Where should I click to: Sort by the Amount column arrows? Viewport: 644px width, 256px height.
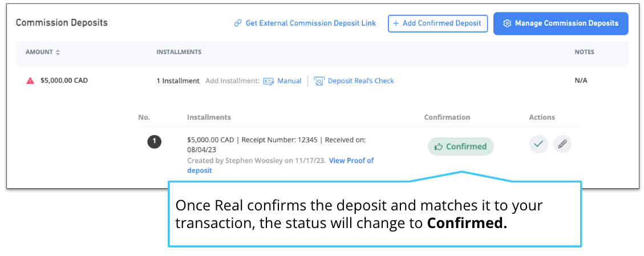tap(58, 52)
